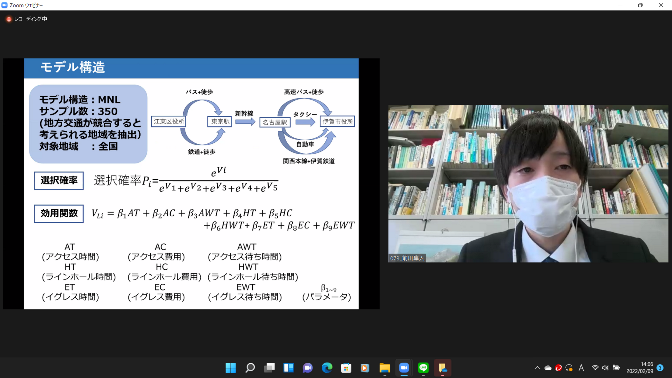
Task: Open the LINE app from the taskbar
Action: click(423, 368)
